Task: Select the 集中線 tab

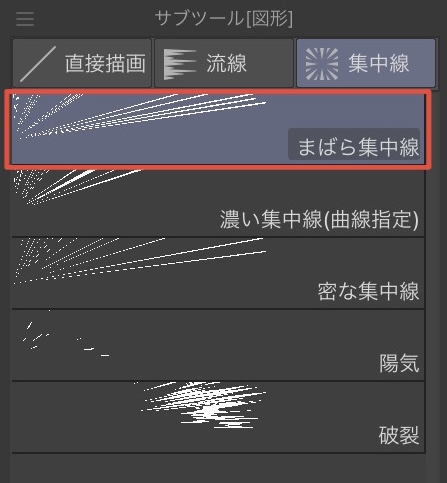Action: 366,63
